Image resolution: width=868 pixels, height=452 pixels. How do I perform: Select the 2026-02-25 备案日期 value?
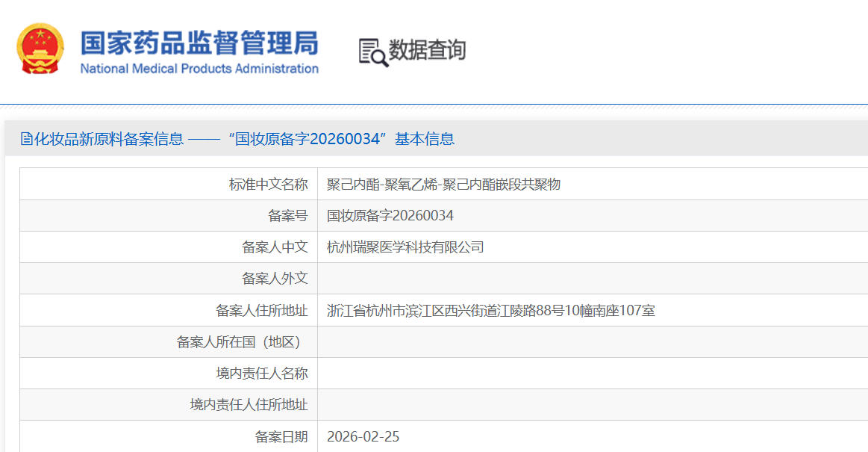pos(363,437)
